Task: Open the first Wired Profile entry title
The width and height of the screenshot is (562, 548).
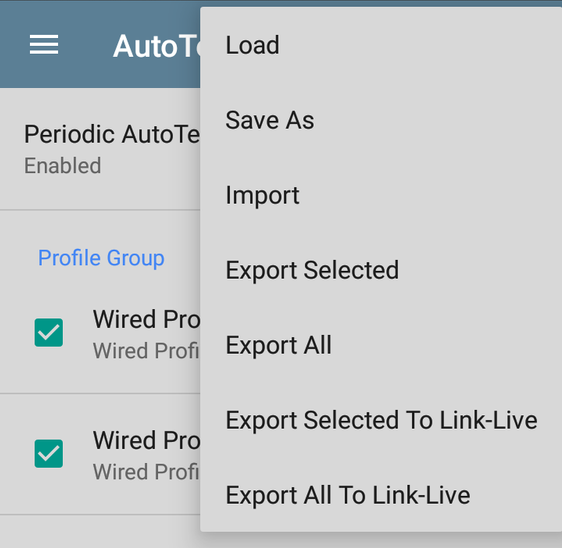Action: [x=147, y=319]
